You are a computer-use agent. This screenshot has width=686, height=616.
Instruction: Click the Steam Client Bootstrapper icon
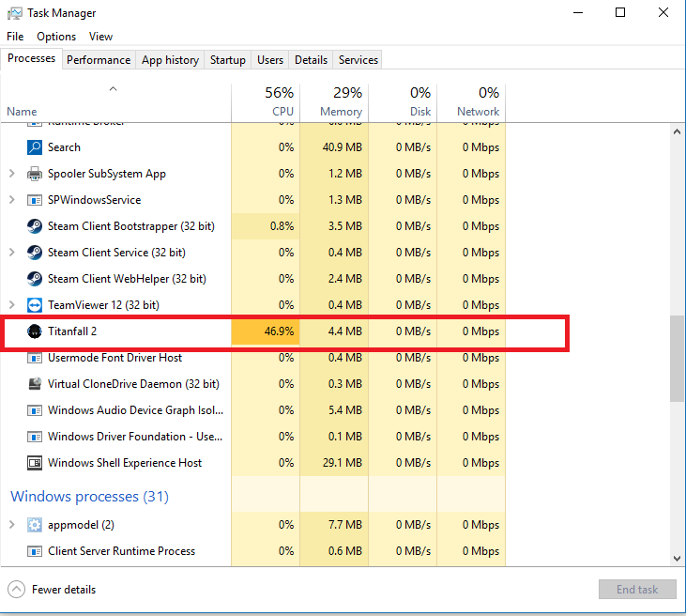[35, 226]
